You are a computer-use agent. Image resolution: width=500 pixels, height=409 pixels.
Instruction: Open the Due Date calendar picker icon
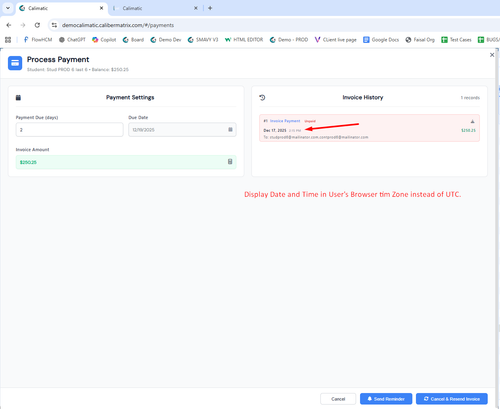[230, 129]
